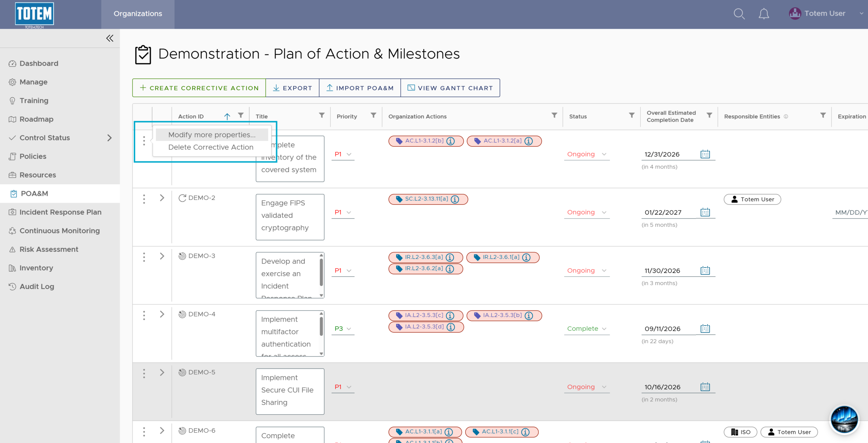Open the aurora chat widget bubble
Image resolution: width=868 pixels, height=443 pixels.
tap(844, 420)
